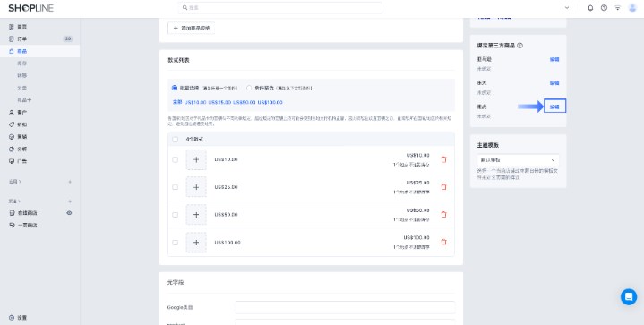Image resolution: width=644 pixels, height=325 pixels.
Task: Open settings gear at sidebar bottom
Action: point(12,318)
